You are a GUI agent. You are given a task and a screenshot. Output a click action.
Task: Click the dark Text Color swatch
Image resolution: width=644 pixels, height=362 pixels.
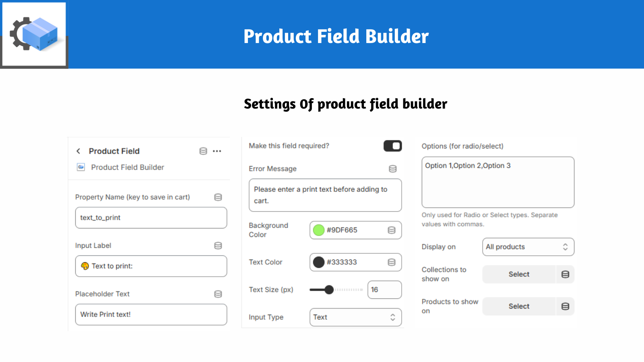(319, 262)
